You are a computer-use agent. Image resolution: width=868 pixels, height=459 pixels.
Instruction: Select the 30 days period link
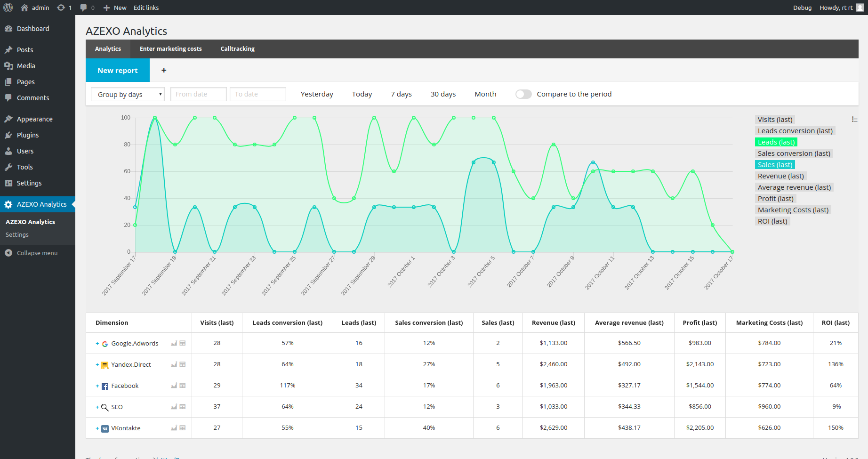tap(442, 94)
